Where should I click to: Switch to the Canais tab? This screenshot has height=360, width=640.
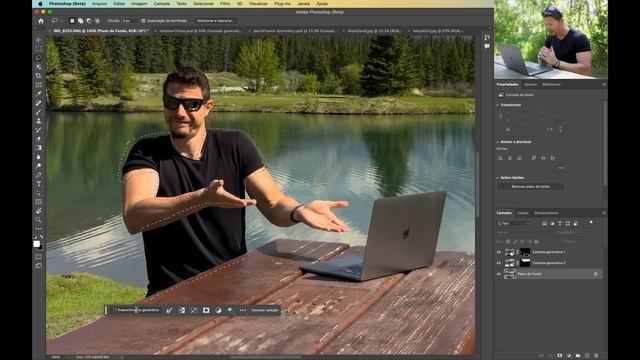[x=523, y=213]
